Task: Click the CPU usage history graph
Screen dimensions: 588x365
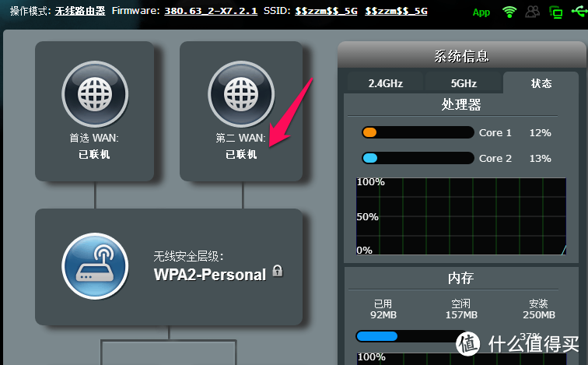Action: pos(461,216)
